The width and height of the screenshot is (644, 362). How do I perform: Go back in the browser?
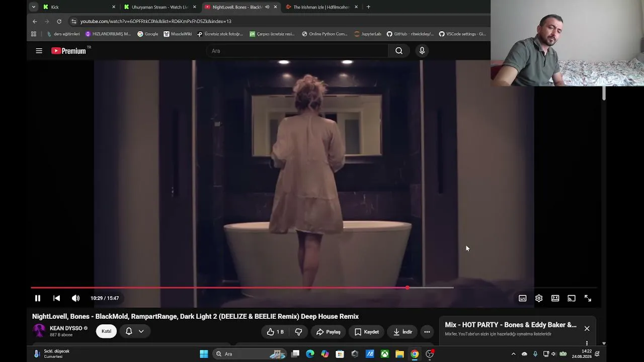click(35, 22)
